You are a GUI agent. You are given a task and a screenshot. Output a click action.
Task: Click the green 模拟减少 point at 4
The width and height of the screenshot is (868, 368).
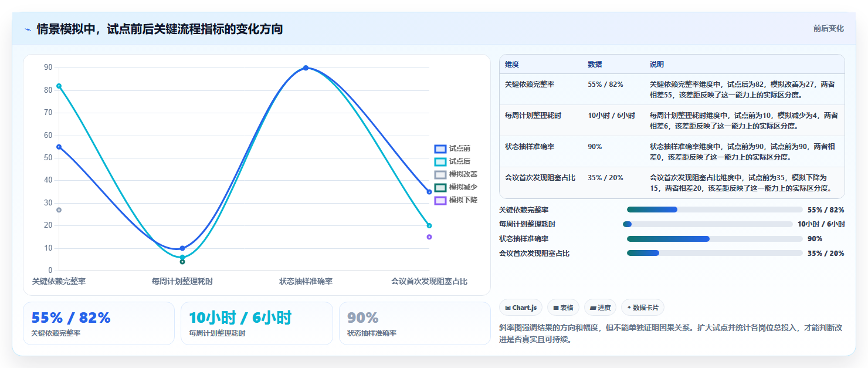(x=182, y=262)
